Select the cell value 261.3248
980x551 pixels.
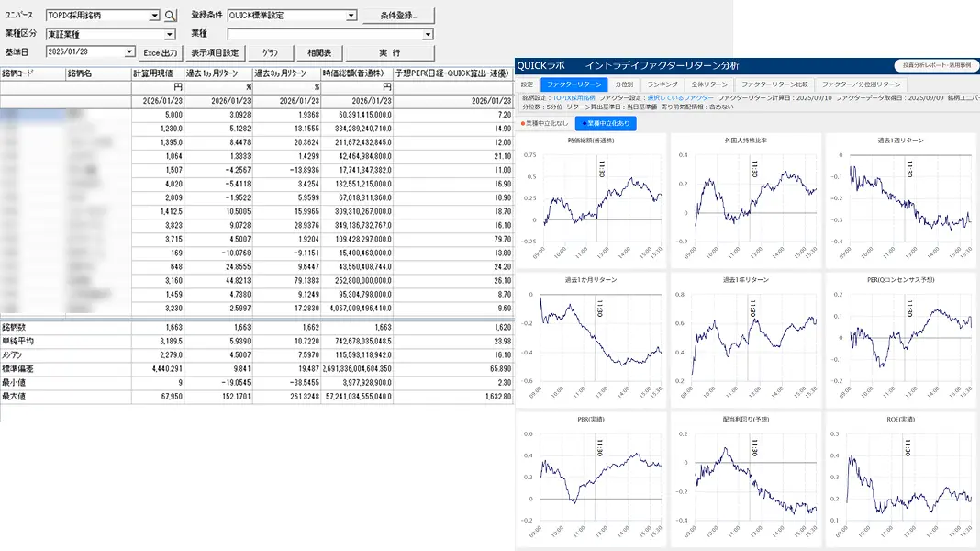(x=305, y=397)
